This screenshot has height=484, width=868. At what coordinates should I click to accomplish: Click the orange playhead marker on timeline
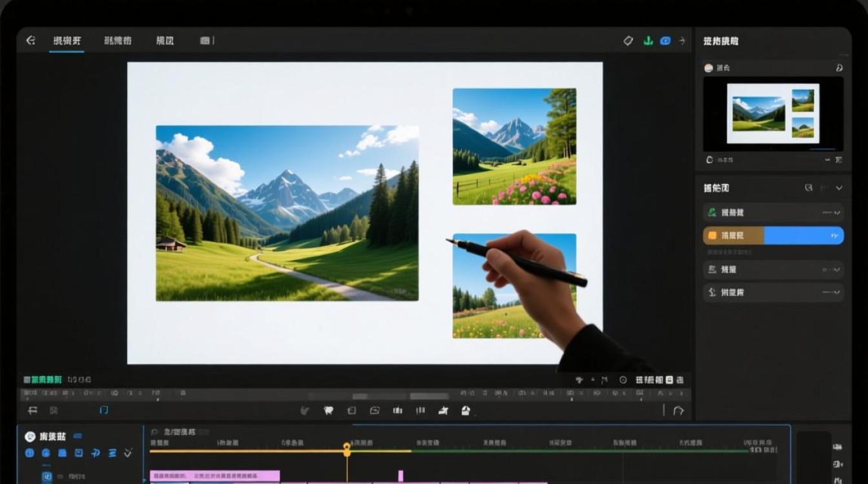[347, 449]
